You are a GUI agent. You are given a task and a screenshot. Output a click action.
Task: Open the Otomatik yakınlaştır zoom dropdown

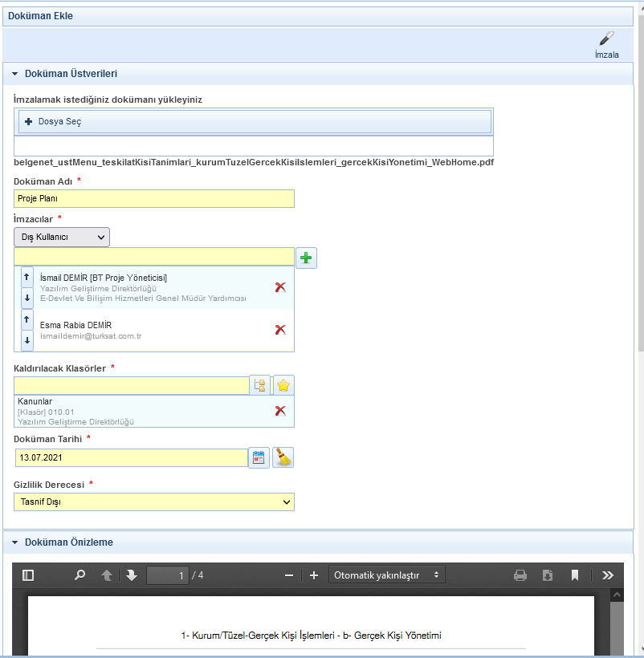click(x=387, y=575)
